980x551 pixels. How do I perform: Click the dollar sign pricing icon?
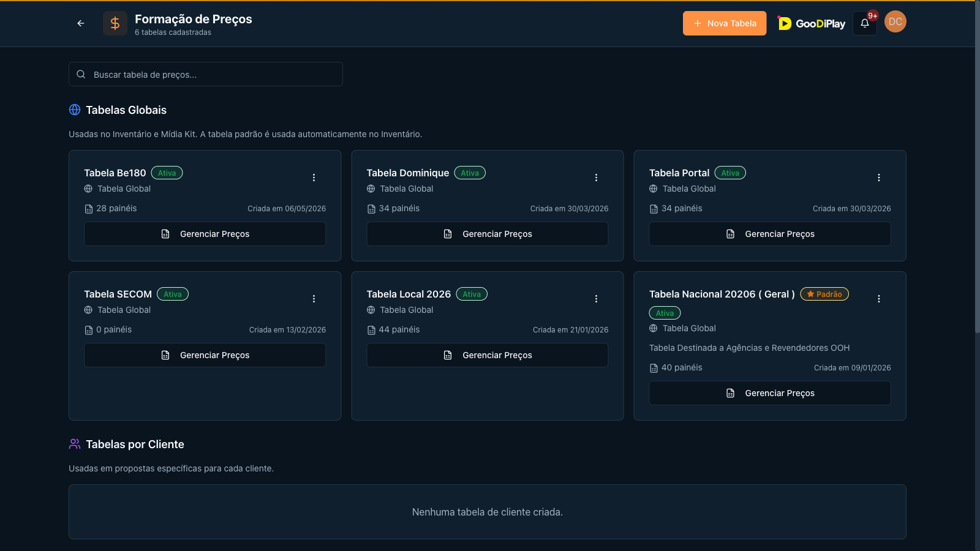115,23
